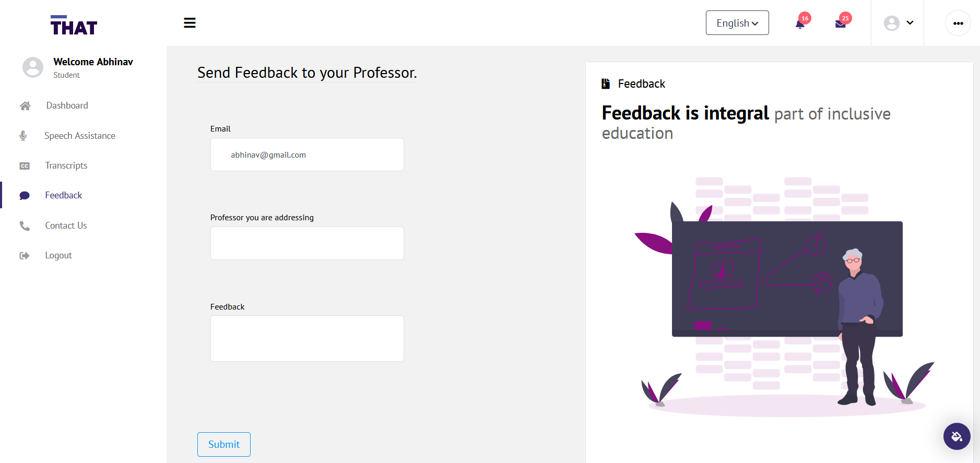Click the microphone Speech Assistance icon
The width and height of the screenshot is (980, 463).
coord(23,136)
